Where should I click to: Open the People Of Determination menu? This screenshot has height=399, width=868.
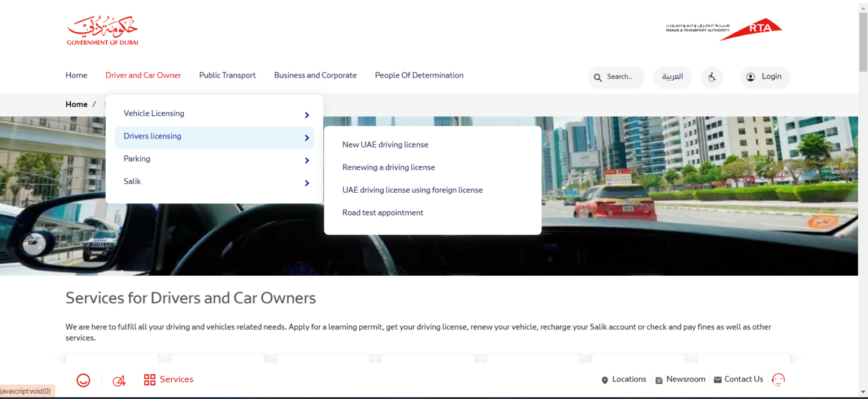click(419, 75)
